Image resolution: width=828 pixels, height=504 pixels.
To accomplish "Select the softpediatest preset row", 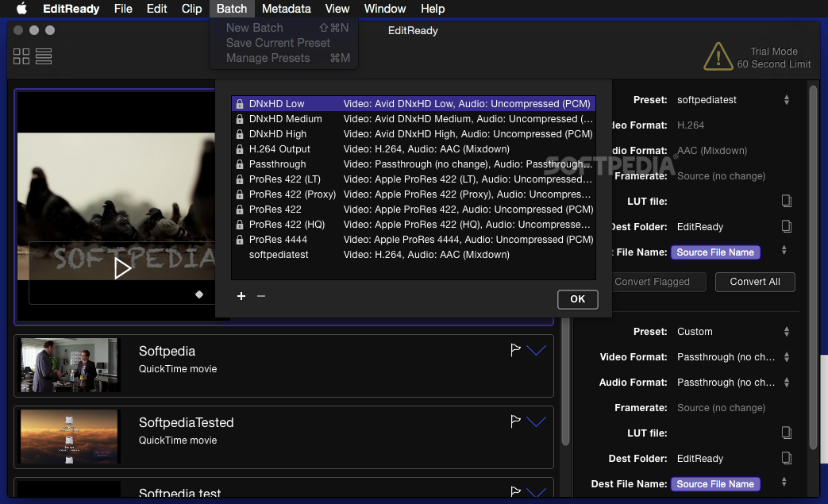I will click(x=414, y=255).
